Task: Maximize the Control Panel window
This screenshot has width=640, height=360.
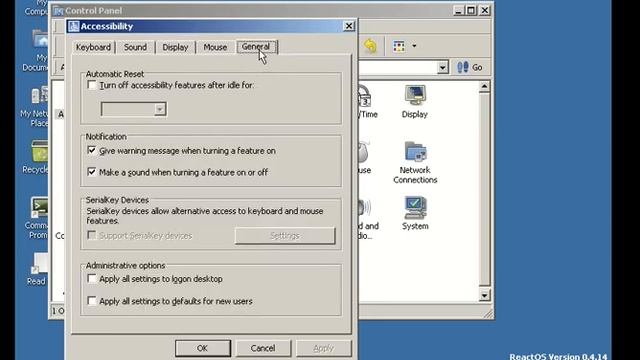Action: click(x=471, y=10)
